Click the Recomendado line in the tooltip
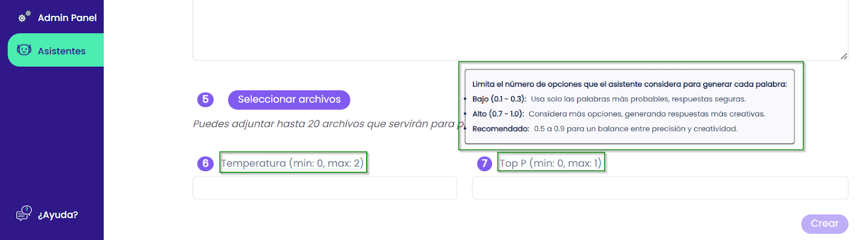The width and height of the screenshot is (868, 240). pos(605,129)
